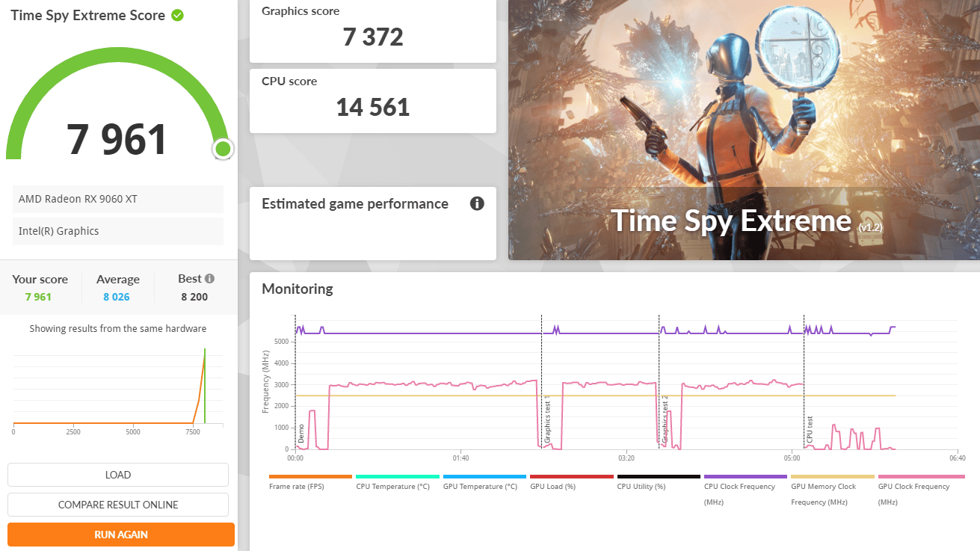Click the info icon beside Best score
This screenshot has width=980, height=551.
(x=209, y=279)
